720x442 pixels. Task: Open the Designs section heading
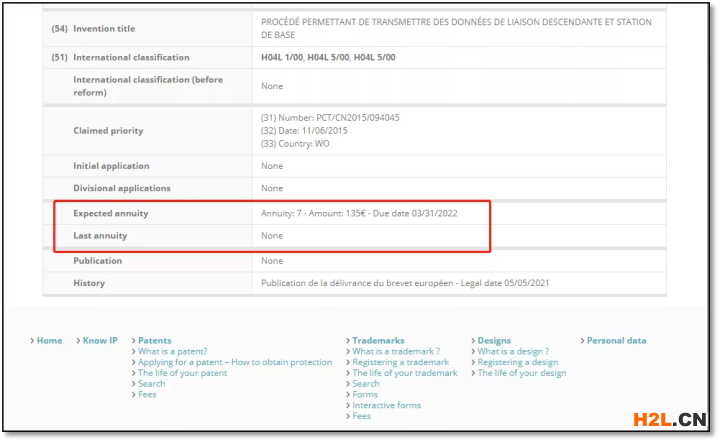click(x=494, y=341)
